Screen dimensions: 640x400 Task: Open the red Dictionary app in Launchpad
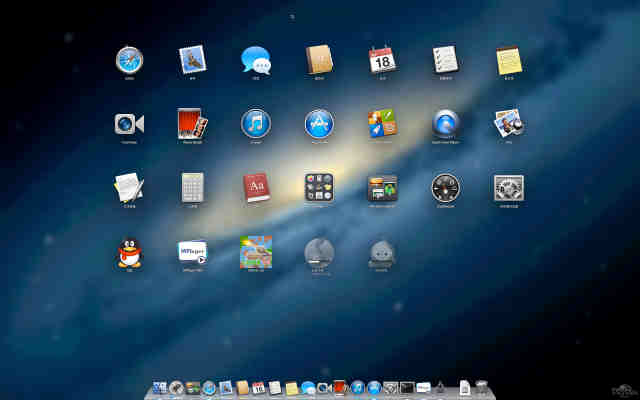point(256,187)
